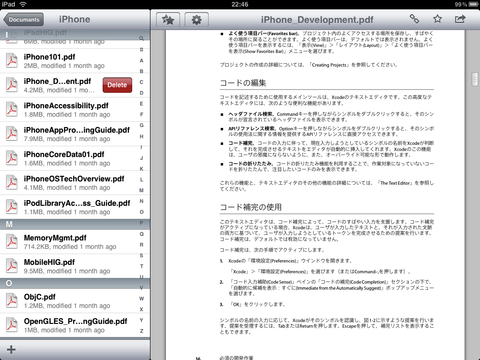Tap PDF icon of iPodLibraryAc...ss_Guide.pdf
Viewport: 480px width, 360px height.
point(12,207)
